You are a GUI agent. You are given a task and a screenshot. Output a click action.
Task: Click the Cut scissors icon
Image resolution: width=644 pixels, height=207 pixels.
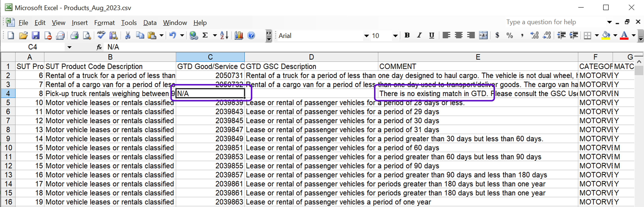click(128, 36)
